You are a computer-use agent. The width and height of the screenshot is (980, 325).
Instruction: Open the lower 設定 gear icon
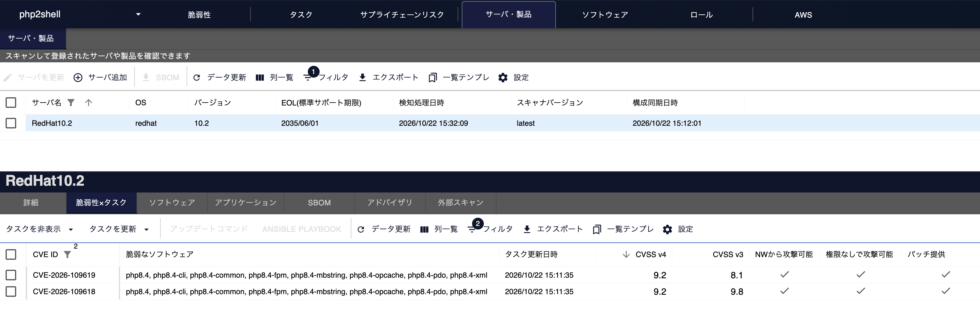(667, 229)
